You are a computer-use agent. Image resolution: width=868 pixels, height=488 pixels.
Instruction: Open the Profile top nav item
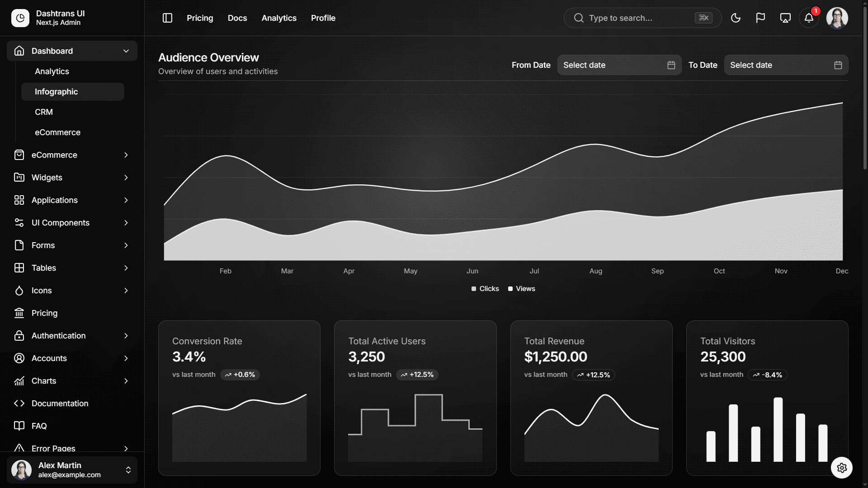(323, 18)
